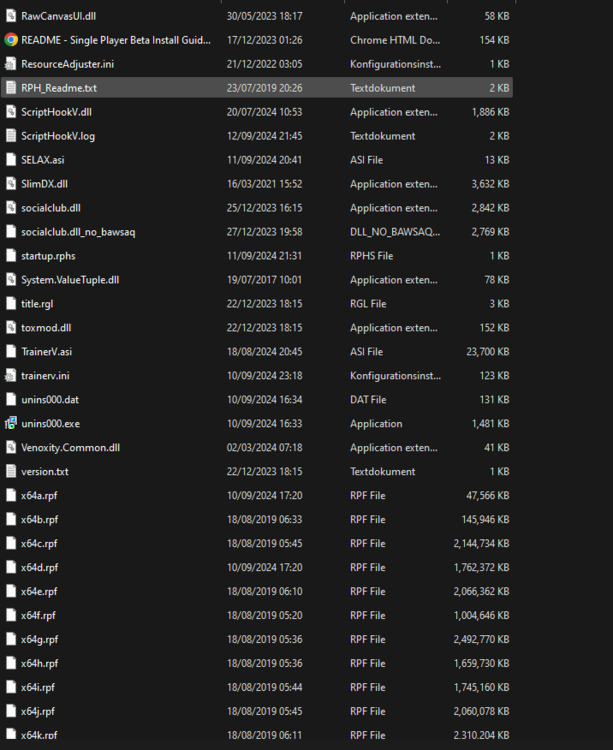
Task: Click the unins000.exe application icon
Action: (11, 424)
